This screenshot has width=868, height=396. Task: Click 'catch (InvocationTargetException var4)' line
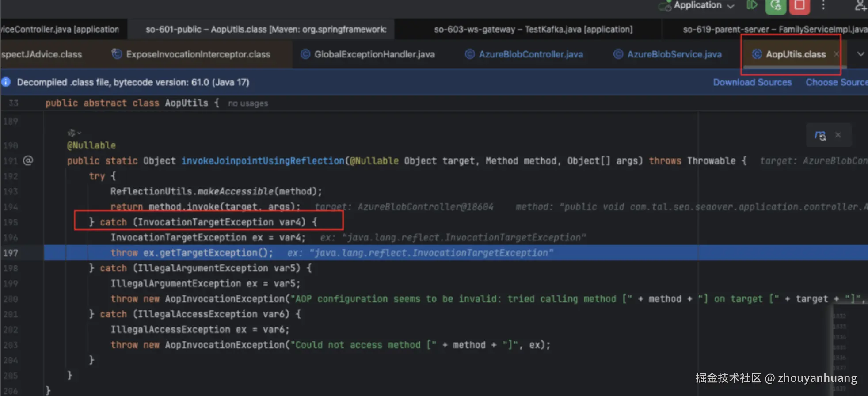point(203,222)
